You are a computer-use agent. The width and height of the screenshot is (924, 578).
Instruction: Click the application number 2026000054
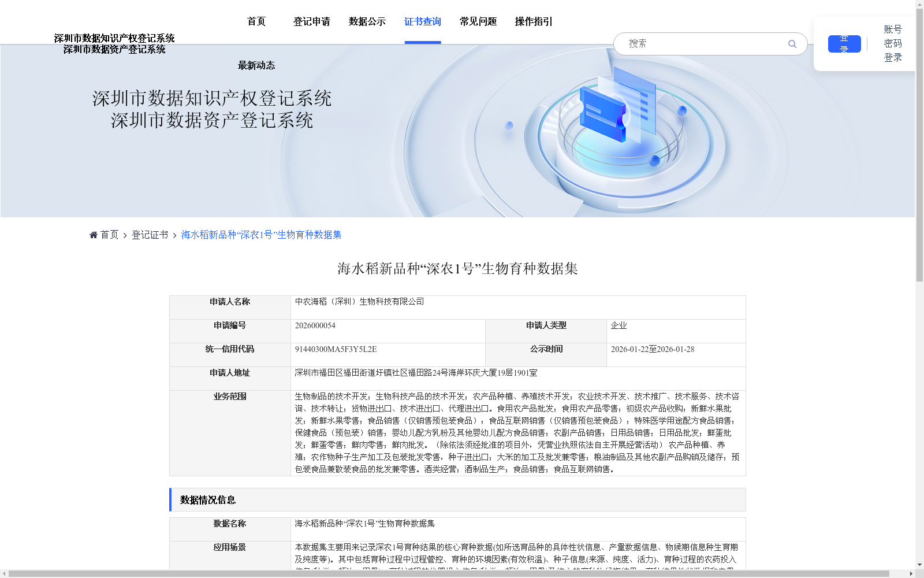click(315, 325)
